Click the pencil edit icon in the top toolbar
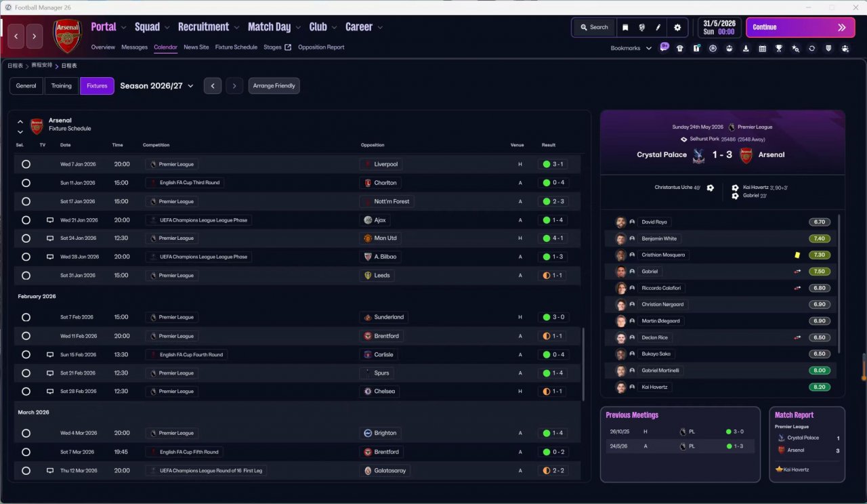867x504 pixels. click(x=658, y=28)
